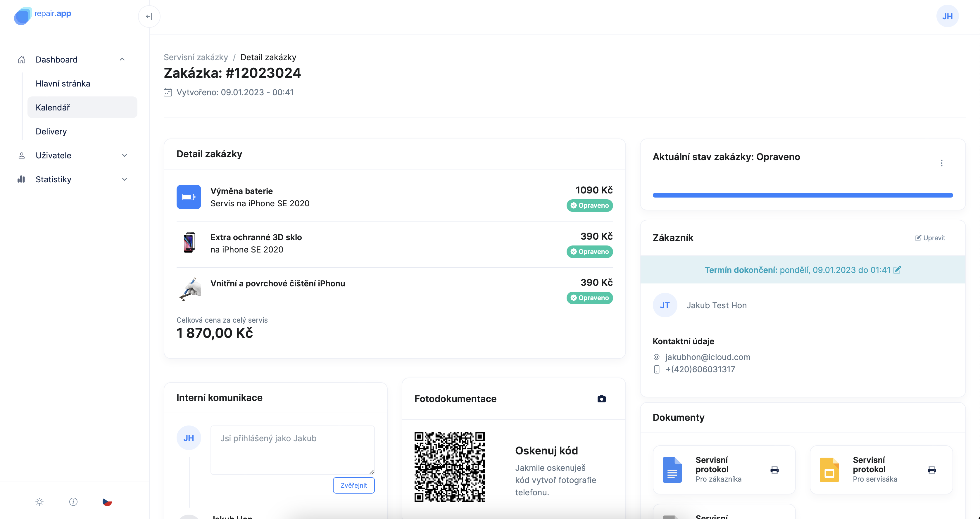The image size is (980, 519).
Task: Click the camera icon in Fotodokumentace
Action: click(601, 399)
